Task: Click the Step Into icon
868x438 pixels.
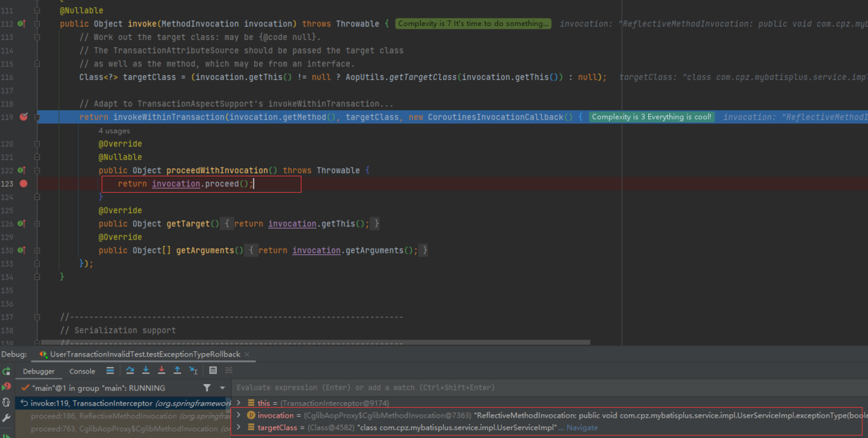Action: point(146,371)
